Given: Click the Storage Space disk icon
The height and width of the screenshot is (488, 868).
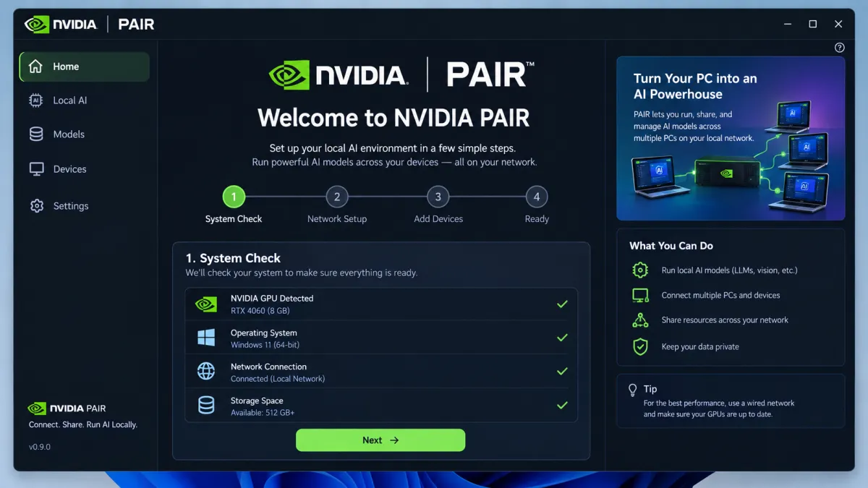Looking at the screenshot, I should tap(206, 406).
